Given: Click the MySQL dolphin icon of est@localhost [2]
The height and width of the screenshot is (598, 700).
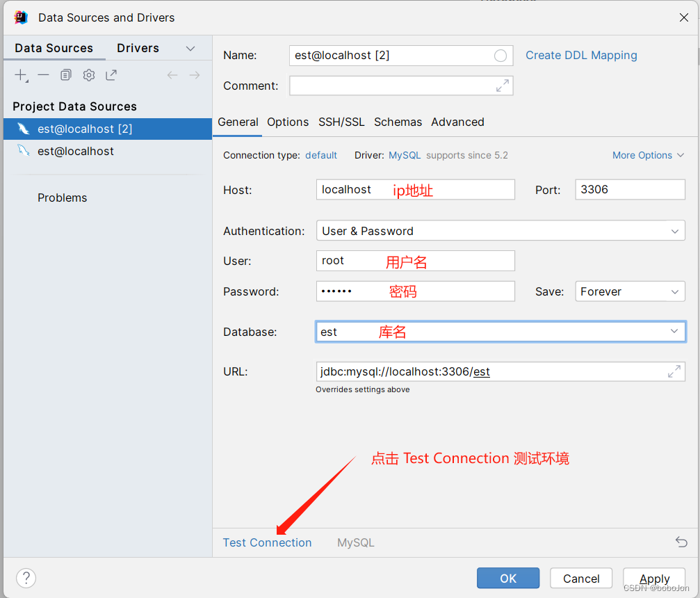Looking at the screenshot, I should pos(23,129).
